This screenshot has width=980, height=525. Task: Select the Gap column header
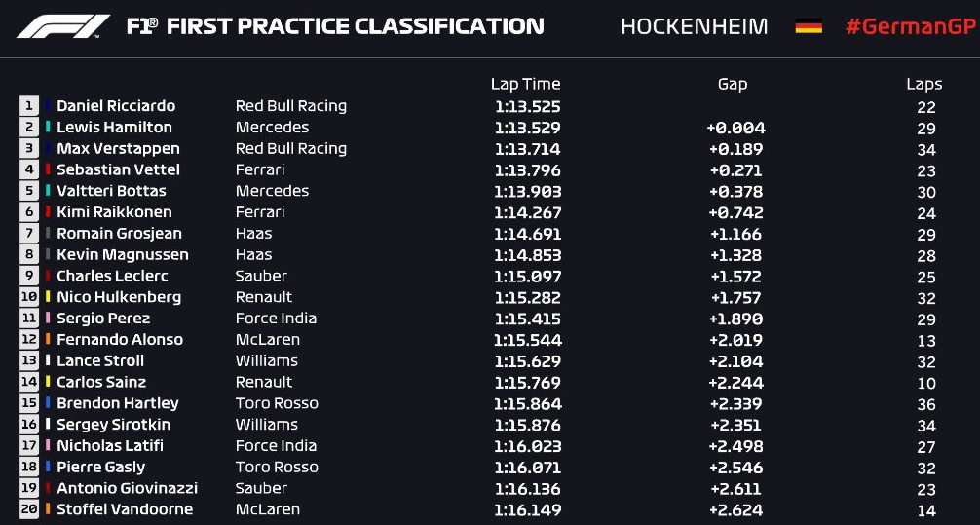[733, 84]
